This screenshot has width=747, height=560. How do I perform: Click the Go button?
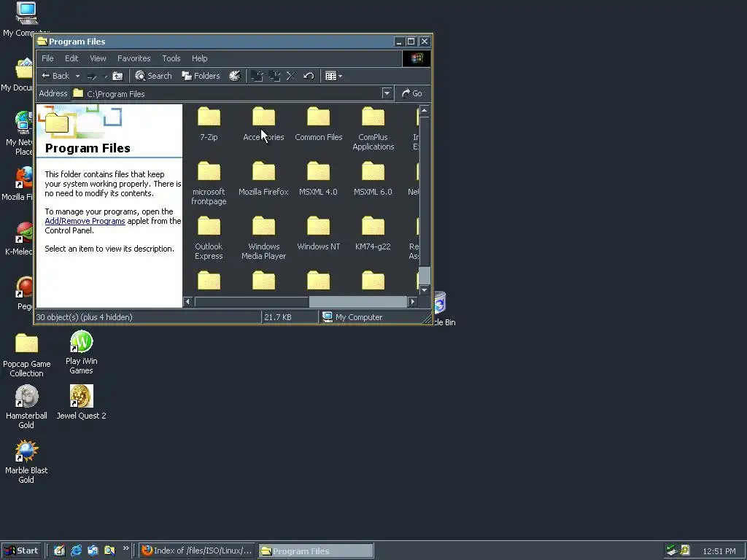(x=412, y=93)
